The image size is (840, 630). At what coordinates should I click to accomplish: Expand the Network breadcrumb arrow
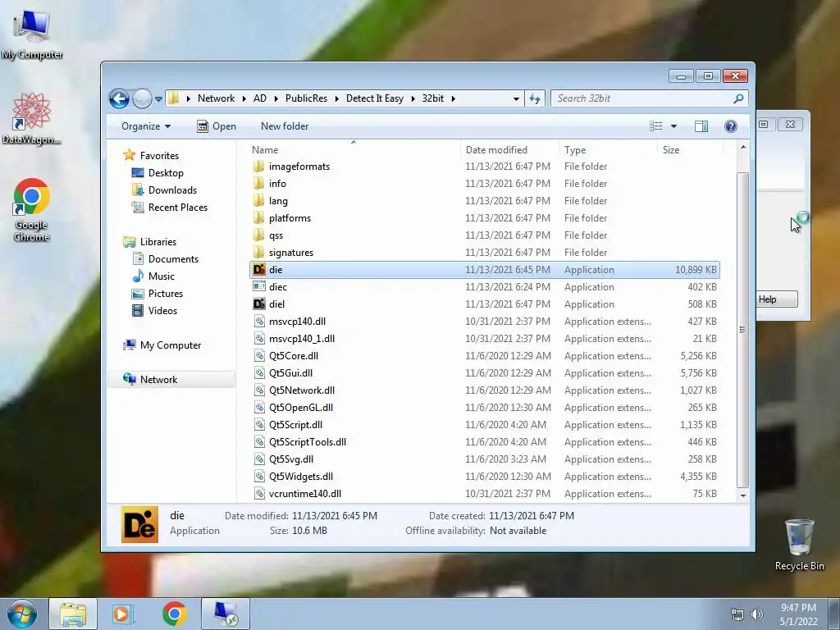coord(244,98)
